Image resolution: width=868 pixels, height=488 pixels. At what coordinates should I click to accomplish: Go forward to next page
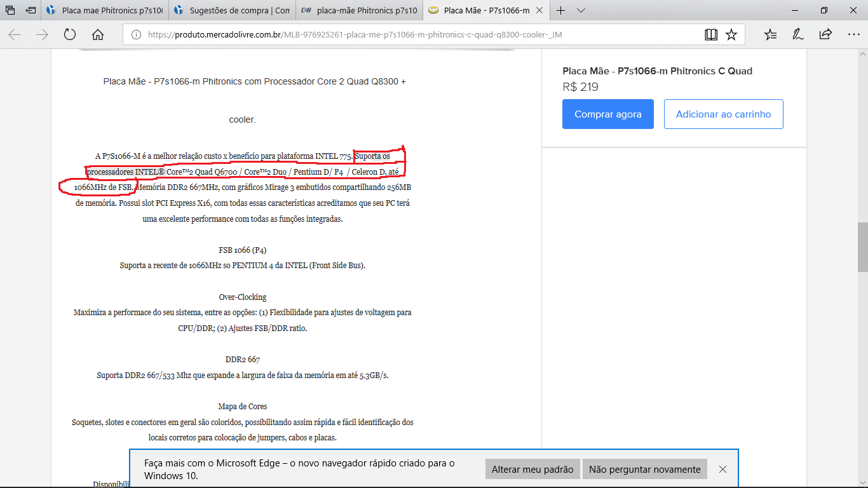click(x=43, y=34)
